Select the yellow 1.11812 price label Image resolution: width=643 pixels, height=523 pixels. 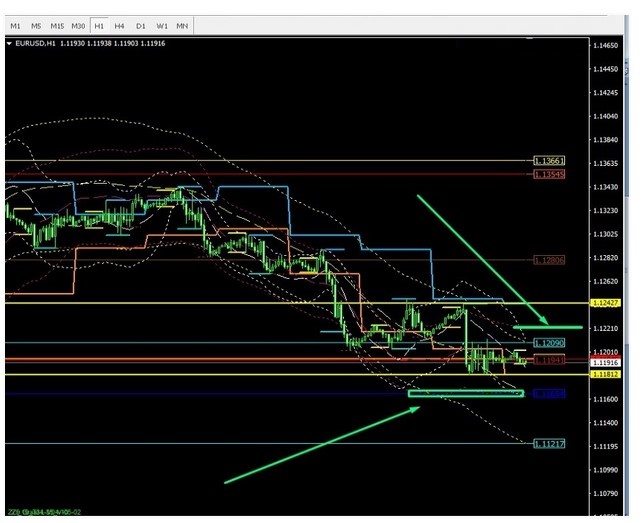606,374
